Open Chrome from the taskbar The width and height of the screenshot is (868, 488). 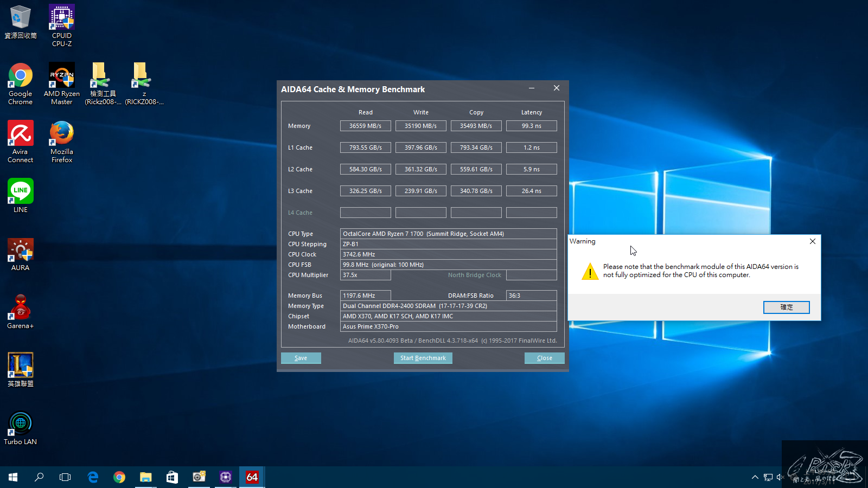click(119, 477)
